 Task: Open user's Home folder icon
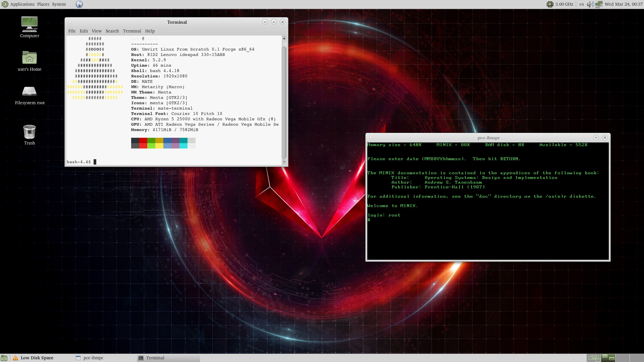click(x=30, y=58)
